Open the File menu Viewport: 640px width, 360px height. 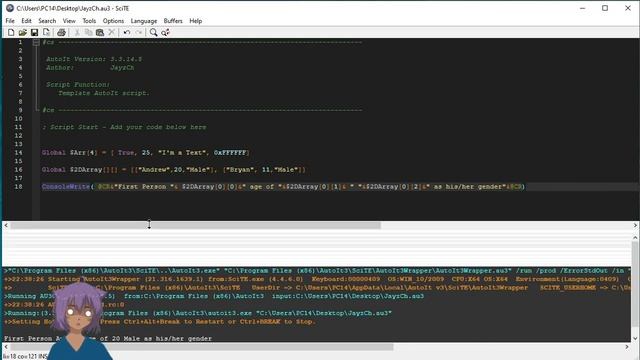[x=10, y=21]
